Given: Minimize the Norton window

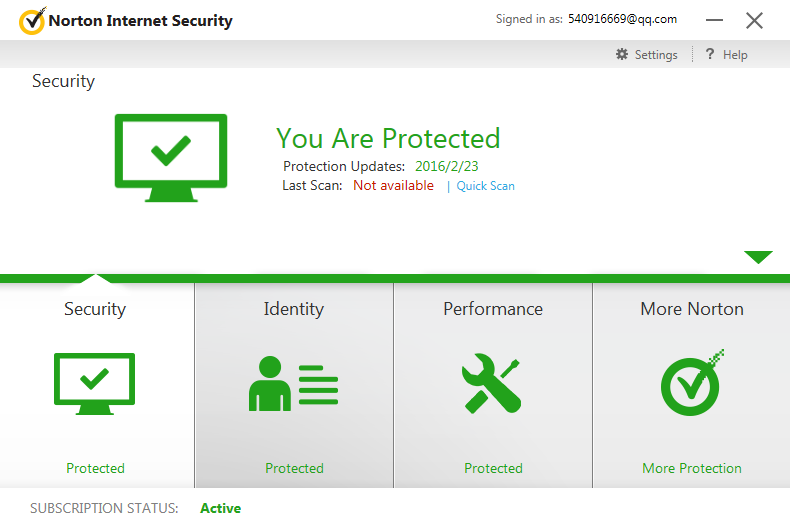Looking at the screenshot, I should coord(714,20).
